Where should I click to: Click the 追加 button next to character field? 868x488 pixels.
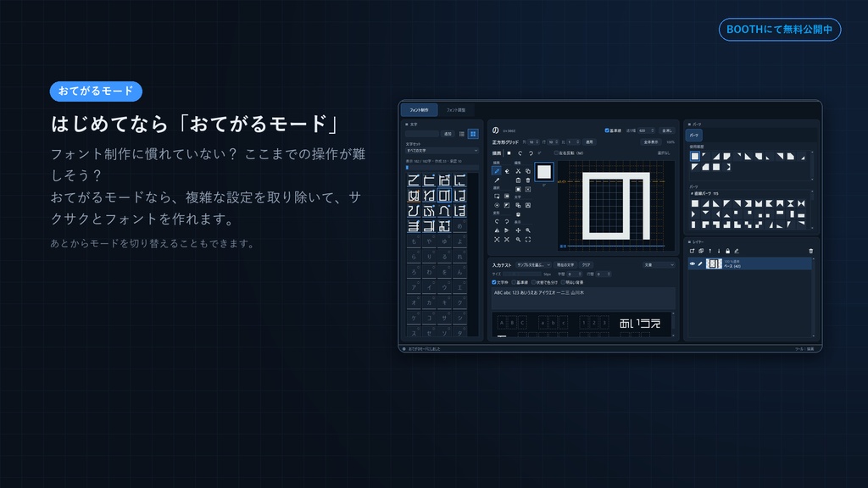448,134
